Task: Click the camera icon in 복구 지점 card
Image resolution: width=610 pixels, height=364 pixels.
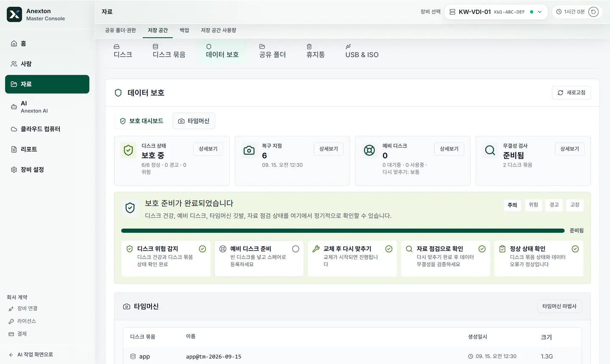Action: (249, 150)
